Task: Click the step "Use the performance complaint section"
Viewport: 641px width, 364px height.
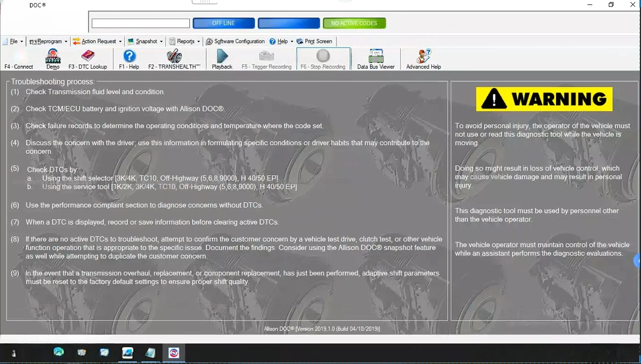Action: (144, 205)
